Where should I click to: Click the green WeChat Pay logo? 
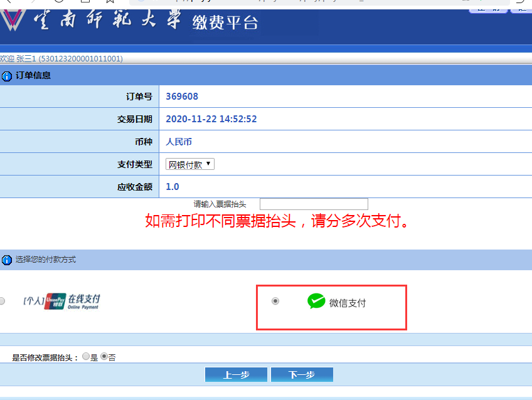[316, 301]
